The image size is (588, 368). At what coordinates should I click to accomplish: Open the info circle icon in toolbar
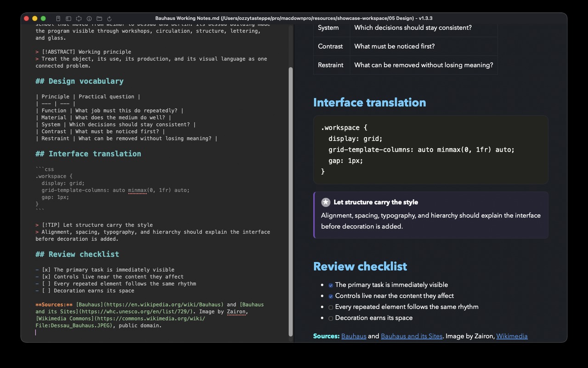pyautogui.click(x=89, y=18)
